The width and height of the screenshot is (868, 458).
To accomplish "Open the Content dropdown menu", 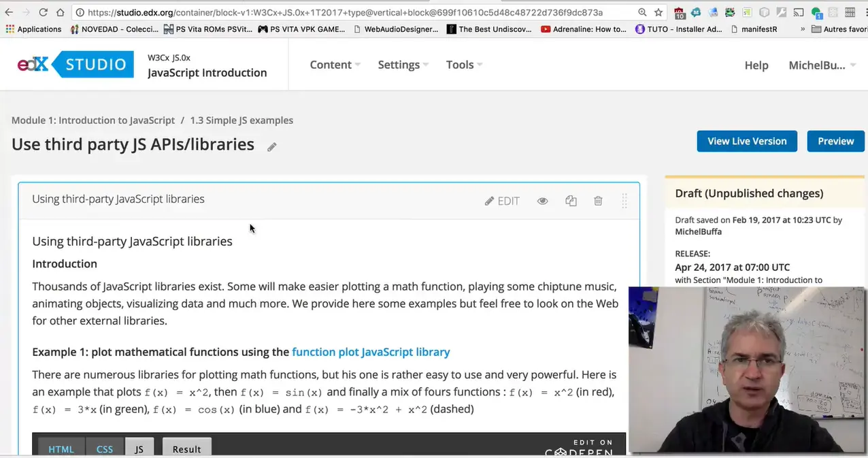I will point(335,65).
